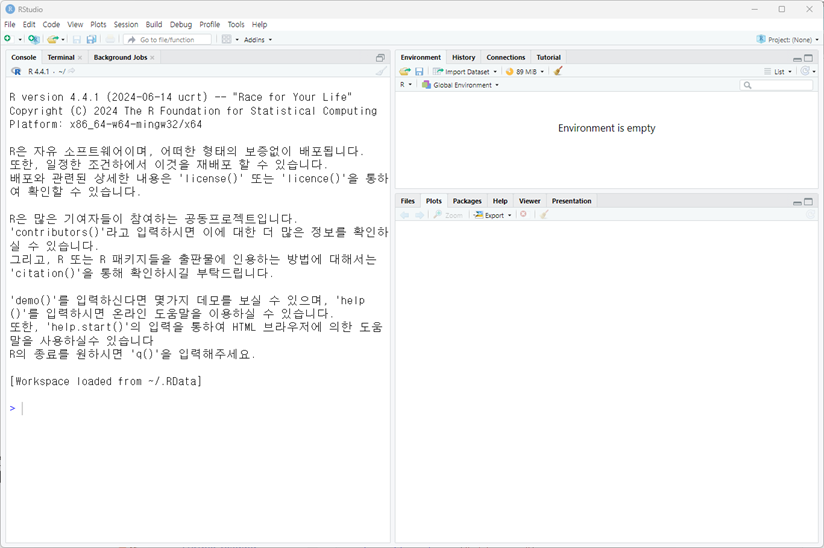
Task: Open the Help menu in menu bar
Action: (259, 24)
